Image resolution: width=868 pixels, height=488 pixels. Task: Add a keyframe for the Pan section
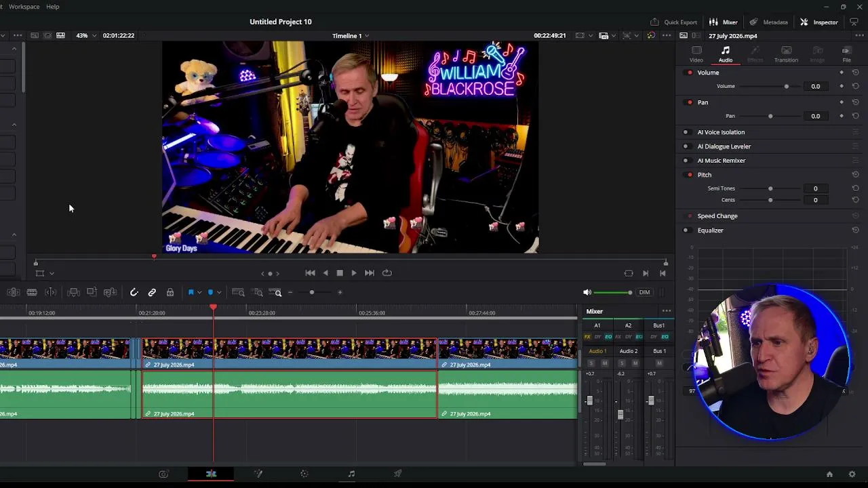pos(842,102)
